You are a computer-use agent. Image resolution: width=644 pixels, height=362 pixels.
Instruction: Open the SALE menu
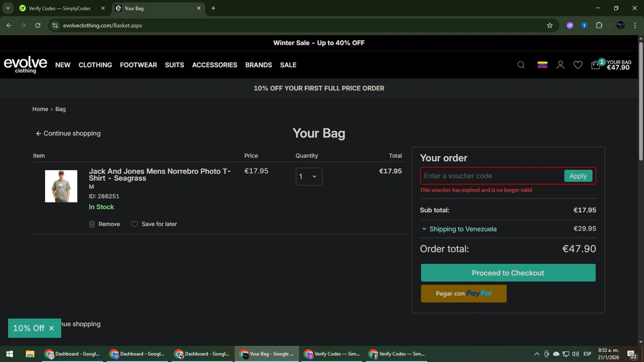[x=288, y=65]
